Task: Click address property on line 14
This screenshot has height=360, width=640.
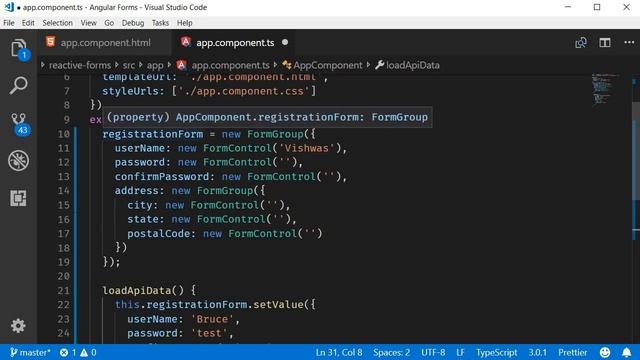Action: 136,191
